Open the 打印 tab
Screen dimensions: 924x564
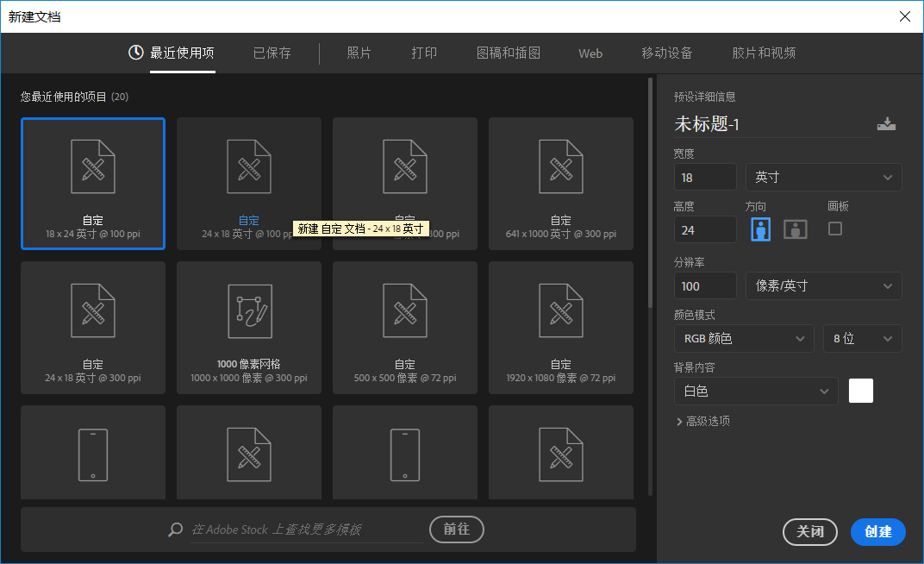click(424, 53)
